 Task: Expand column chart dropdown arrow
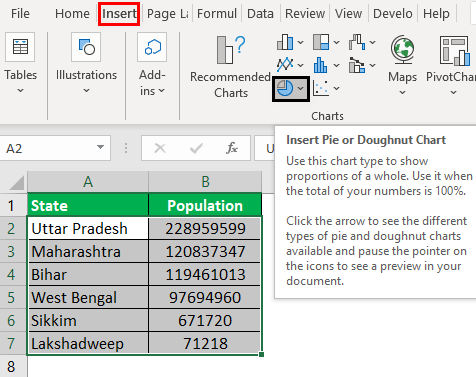click(300, 42)
